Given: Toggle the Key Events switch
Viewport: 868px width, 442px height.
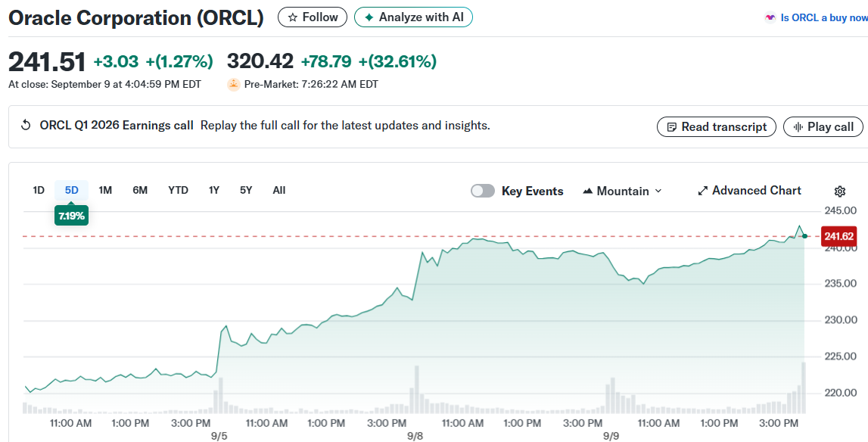Looking at the screenshot, I should point(482,191).
